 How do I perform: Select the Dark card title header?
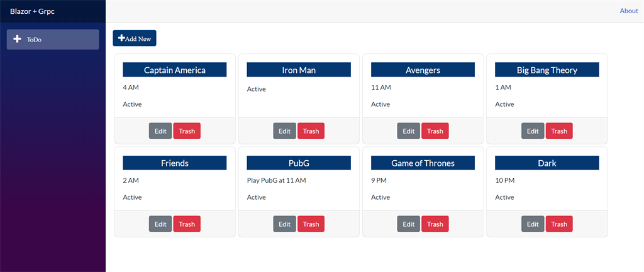[547, 163]
